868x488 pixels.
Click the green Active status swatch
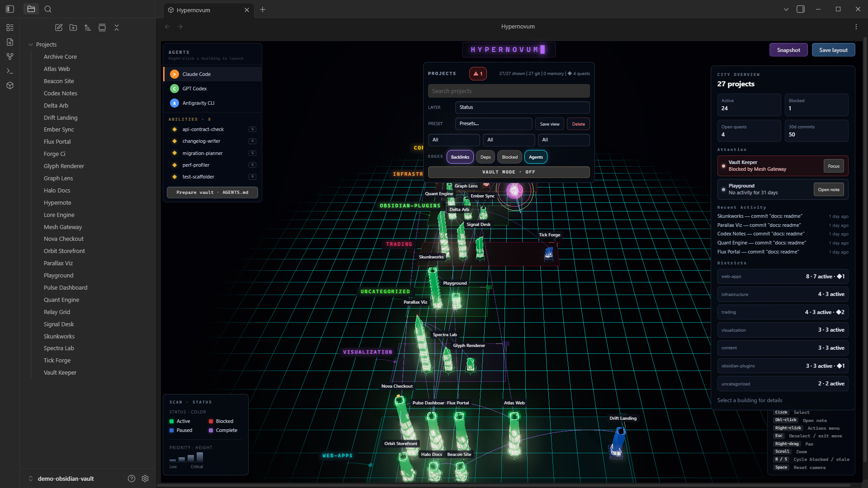(x=172, y=421)
